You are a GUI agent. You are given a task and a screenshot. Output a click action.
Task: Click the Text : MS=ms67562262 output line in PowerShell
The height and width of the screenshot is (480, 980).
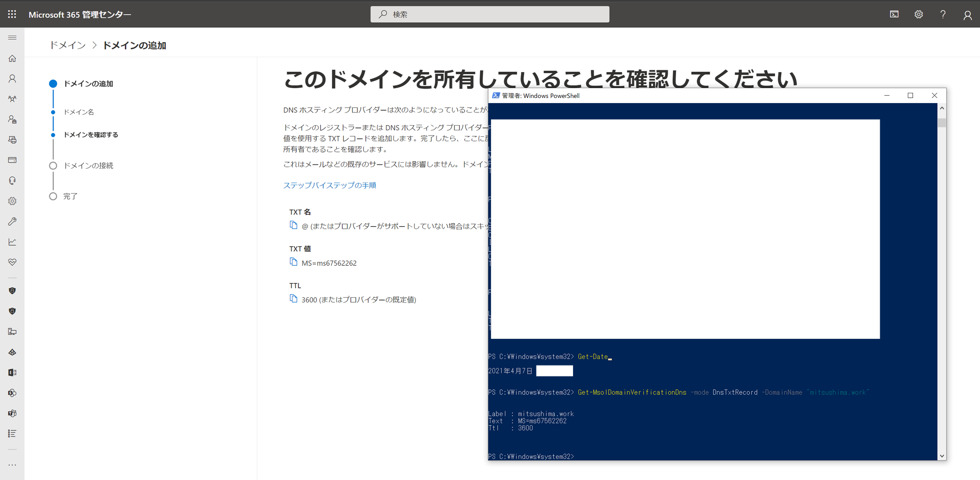(527, 421)
